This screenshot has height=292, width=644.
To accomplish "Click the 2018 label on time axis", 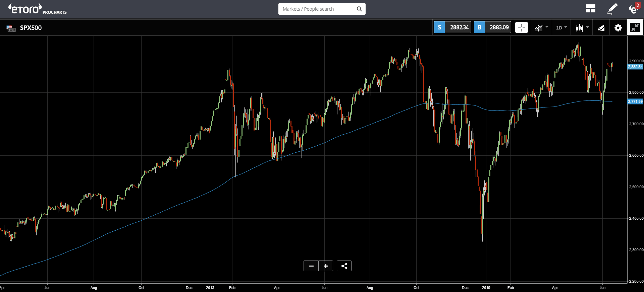I will 210,288.
